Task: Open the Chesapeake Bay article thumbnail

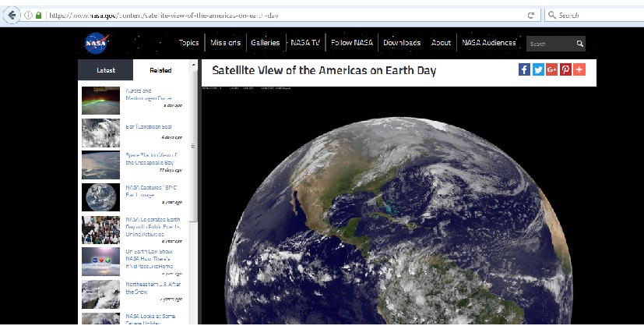Action: (100, 165)
